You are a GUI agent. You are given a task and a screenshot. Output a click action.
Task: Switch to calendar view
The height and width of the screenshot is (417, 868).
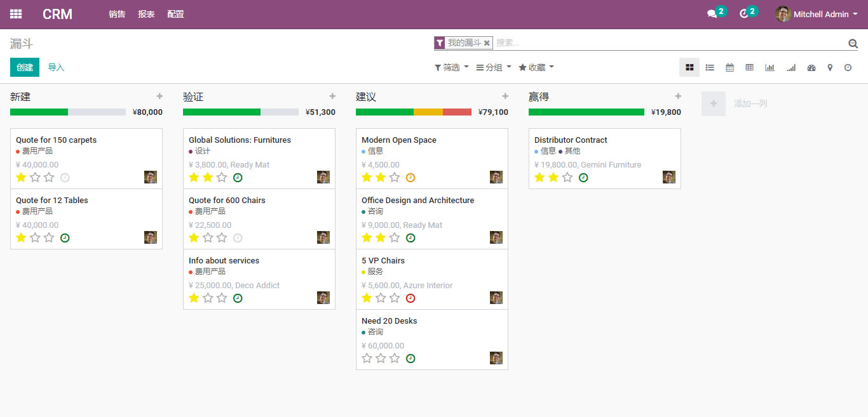tap(729, 67)
